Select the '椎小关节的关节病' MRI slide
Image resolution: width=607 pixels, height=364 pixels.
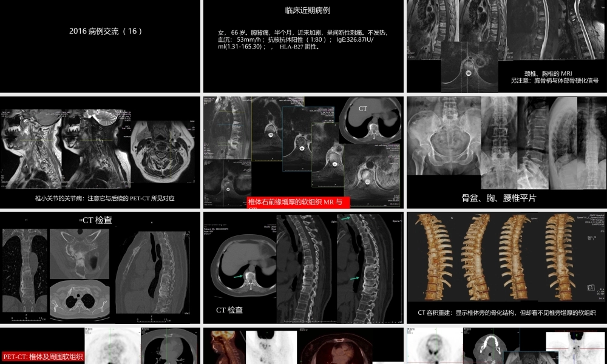100,152
